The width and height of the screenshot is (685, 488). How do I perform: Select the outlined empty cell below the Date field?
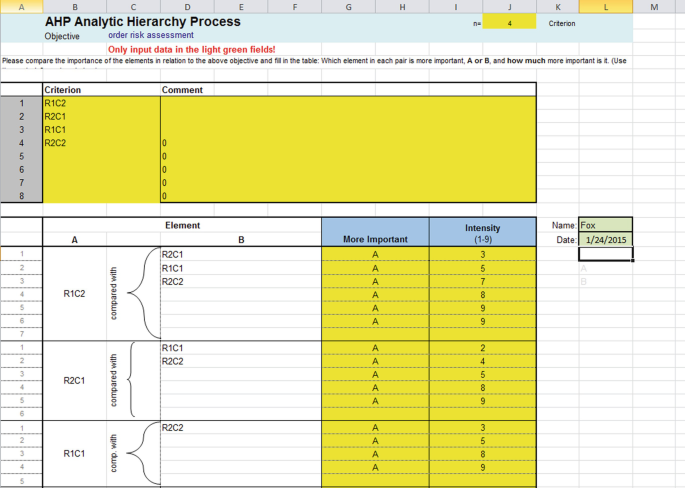[x=605, y=254]
